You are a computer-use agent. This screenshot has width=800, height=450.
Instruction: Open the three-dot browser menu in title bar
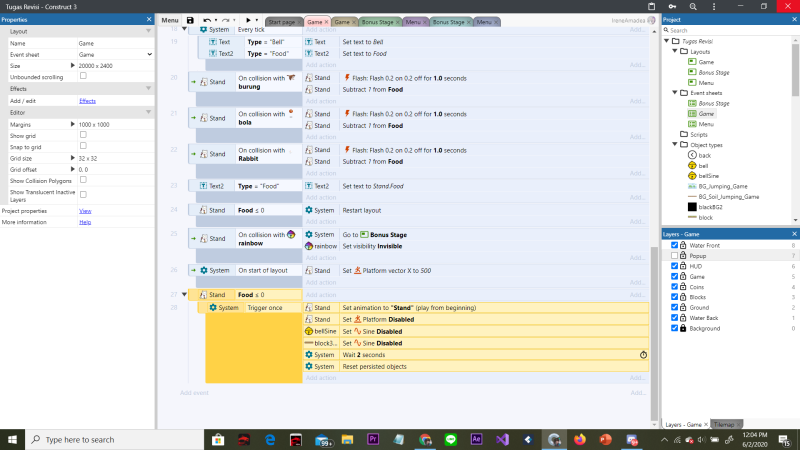714,7
